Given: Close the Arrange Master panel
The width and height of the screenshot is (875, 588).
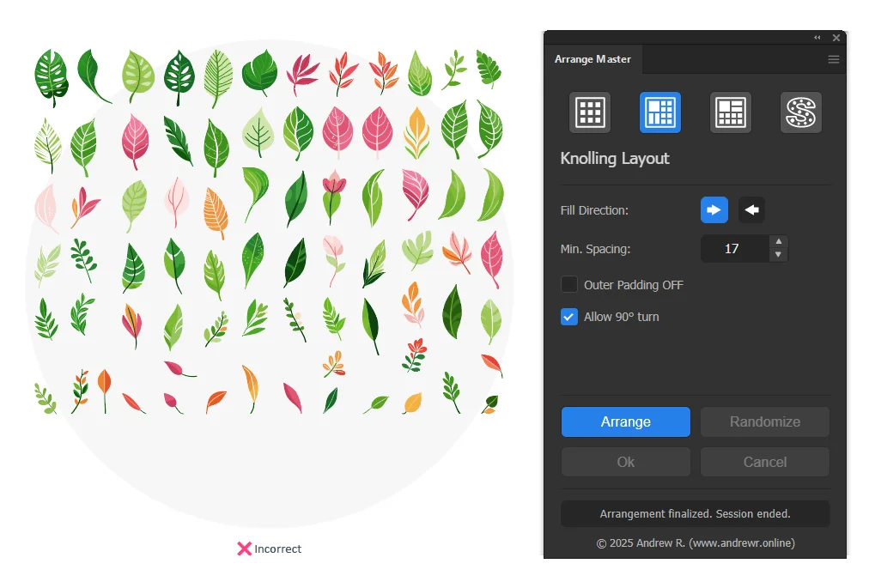Looking at the screenshot, I should (x=836, y=38).
